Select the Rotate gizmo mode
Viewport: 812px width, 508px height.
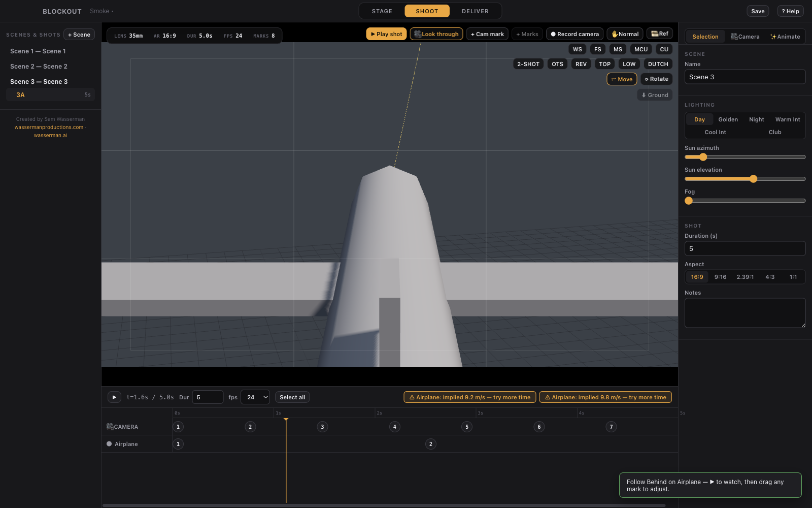click(x=656, y=79)
